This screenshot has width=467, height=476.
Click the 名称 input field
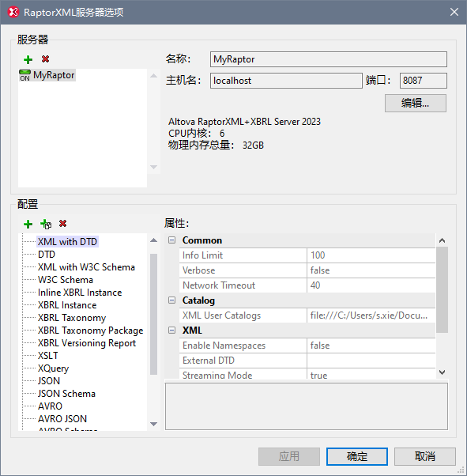click(329, 59)
